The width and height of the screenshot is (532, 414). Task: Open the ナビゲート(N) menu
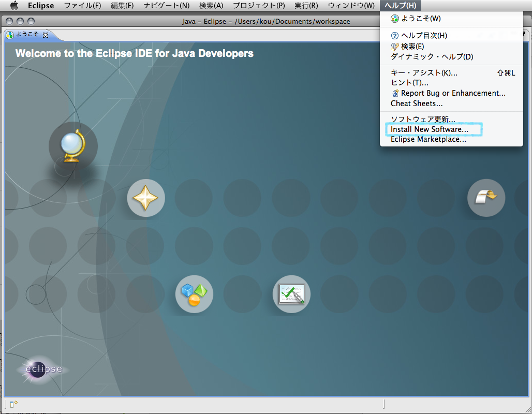[x=166, y=5]
